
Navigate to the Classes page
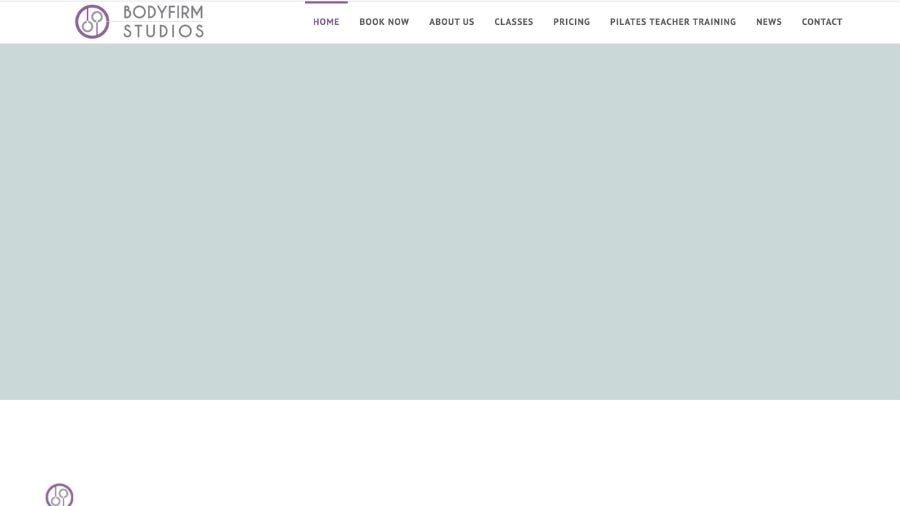pos(514,22)
